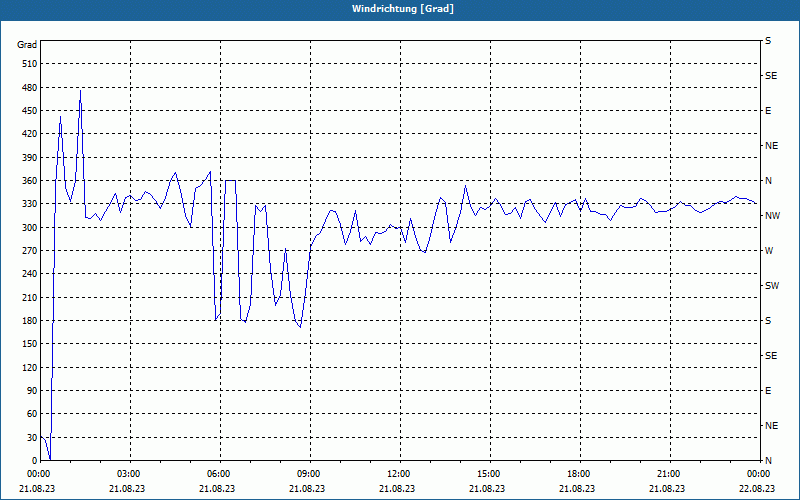Click the 60 y-axis value
Screen dimensions: 800x500
[32, 413]
